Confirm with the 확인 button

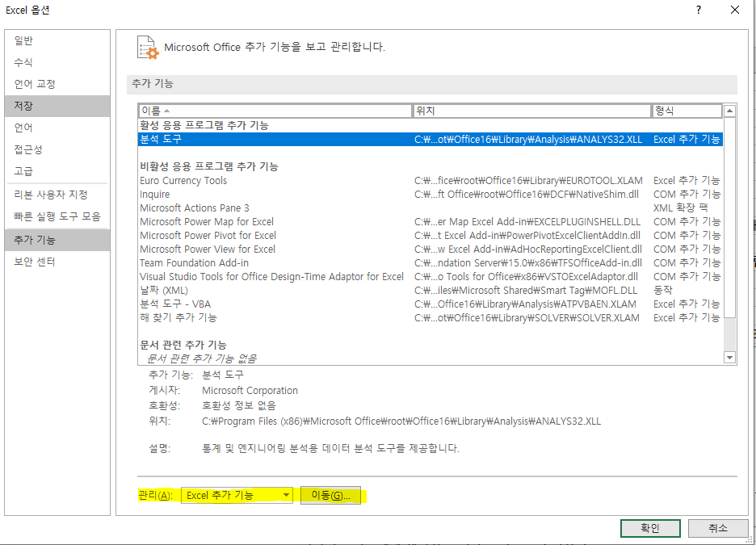(650, 528)
